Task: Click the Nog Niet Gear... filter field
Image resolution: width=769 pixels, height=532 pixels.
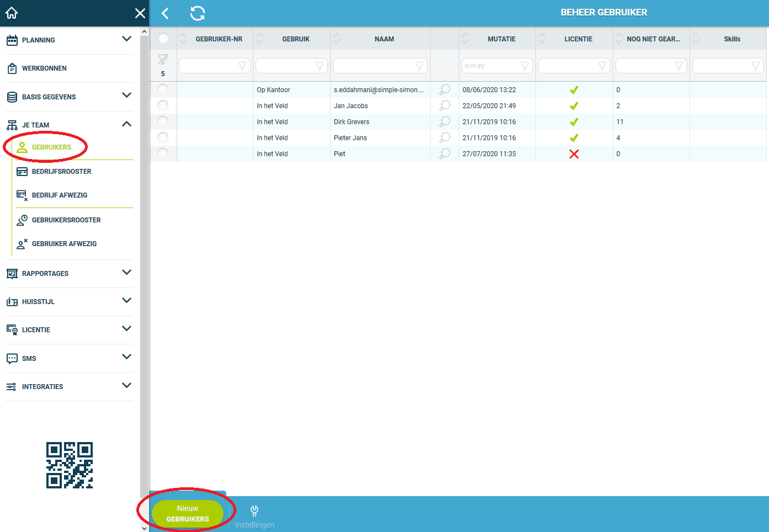Action: tap(651, 66)
